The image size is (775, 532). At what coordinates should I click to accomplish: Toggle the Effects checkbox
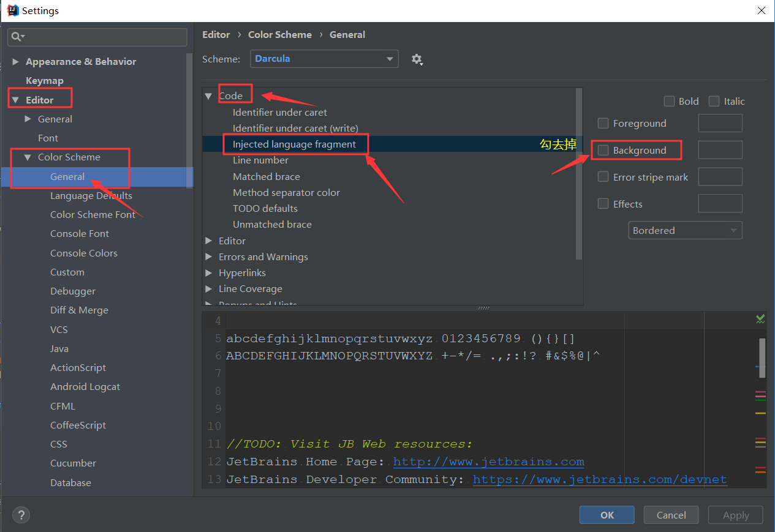tap(603, 204)
